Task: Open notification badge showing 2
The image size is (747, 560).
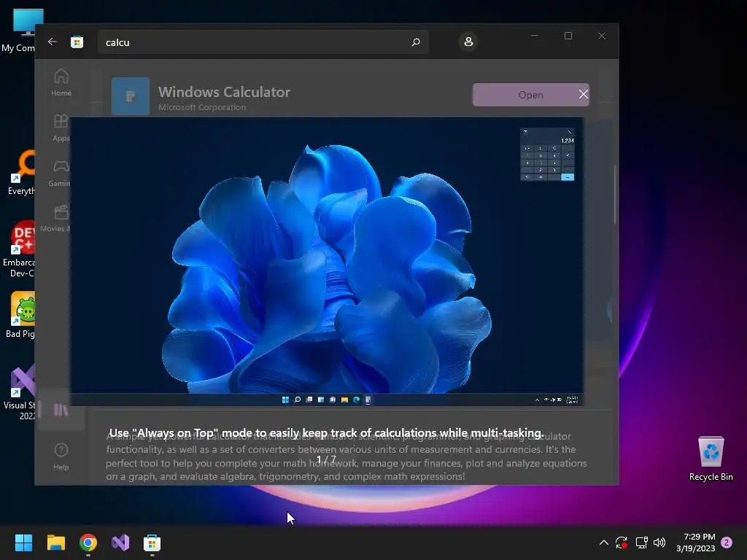Action: [x=727, y=542]
